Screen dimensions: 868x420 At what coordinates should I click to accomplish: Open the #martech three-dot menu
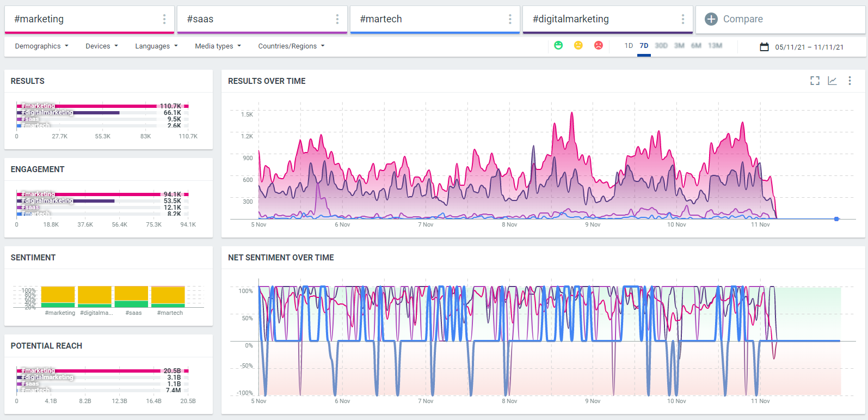pos(509,20)
